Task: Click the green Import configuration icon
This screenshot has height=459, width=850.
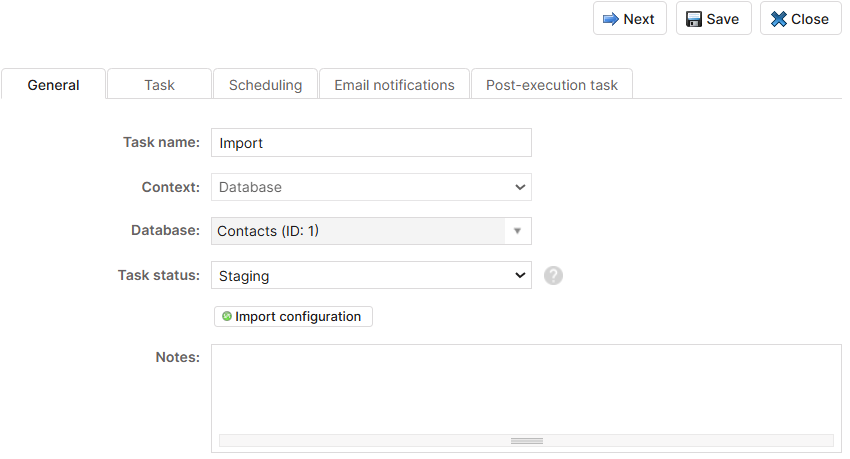Action: pos(227,316)
